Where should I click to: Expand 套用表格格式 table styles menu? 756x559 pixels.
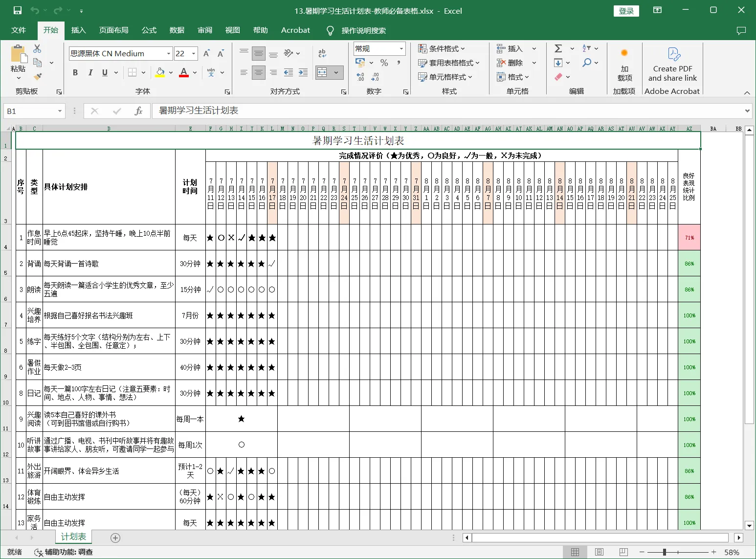point(449,63)
